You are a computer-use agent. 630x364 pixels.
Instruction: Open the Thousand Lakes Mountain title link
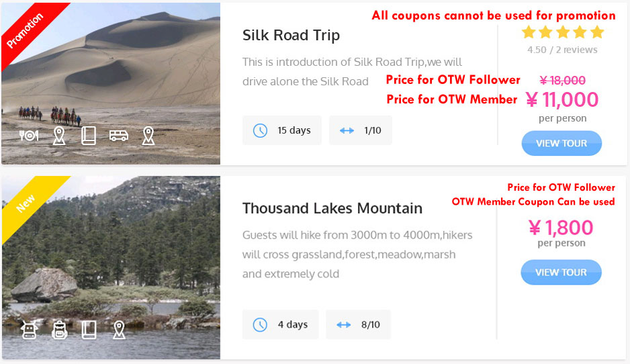pyautogui.click(x=332, y=208)
